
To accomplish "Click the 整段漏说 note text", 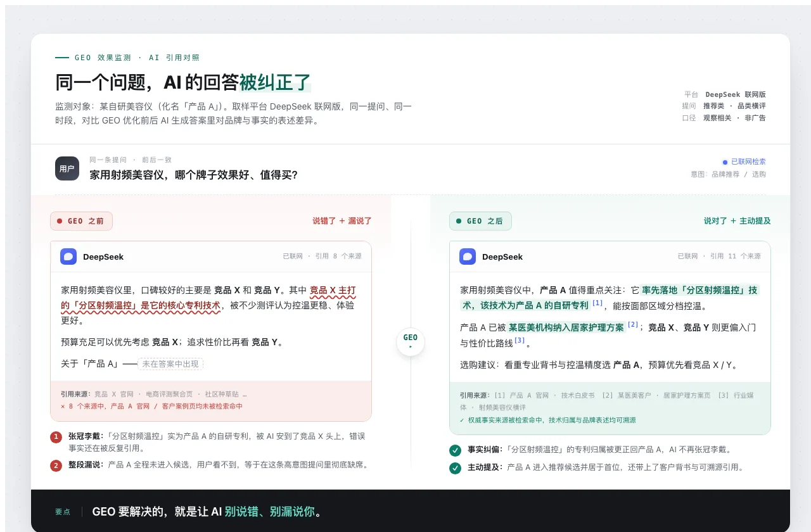I will pos(219,465).
